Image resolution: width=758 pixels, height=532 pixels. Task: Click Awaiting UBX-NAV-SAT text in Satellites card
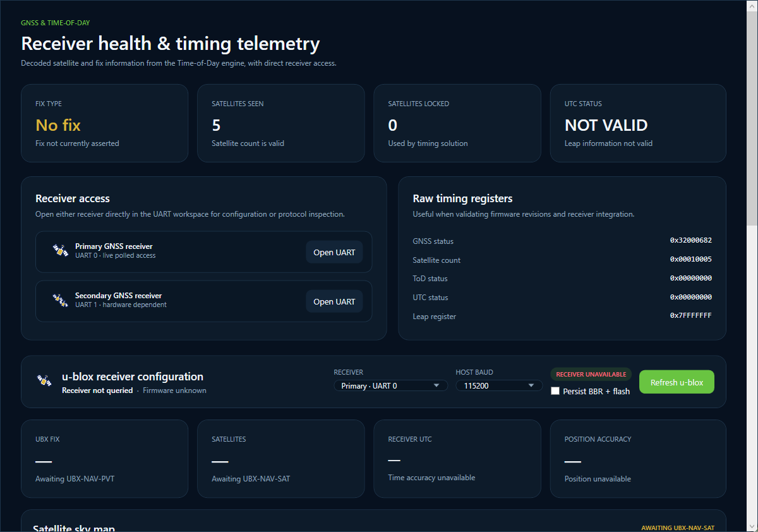[251, 479]
